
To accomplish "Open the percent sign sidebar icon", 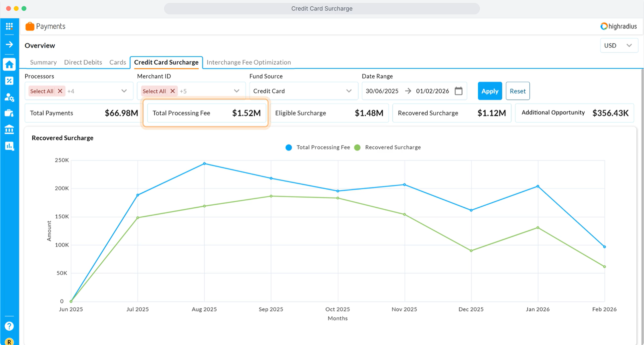I will pyautogui.click(x=9, y=81).
